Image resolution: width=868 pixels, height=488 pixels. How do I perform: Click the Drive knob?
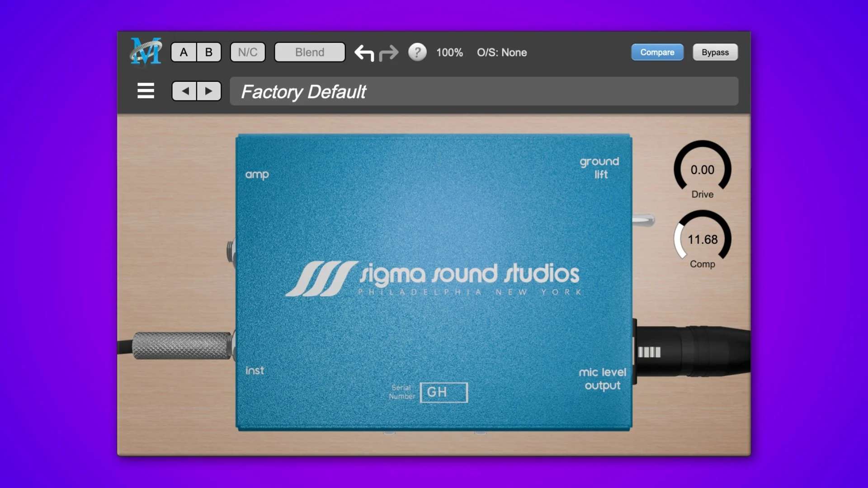(x=702, y=169)
